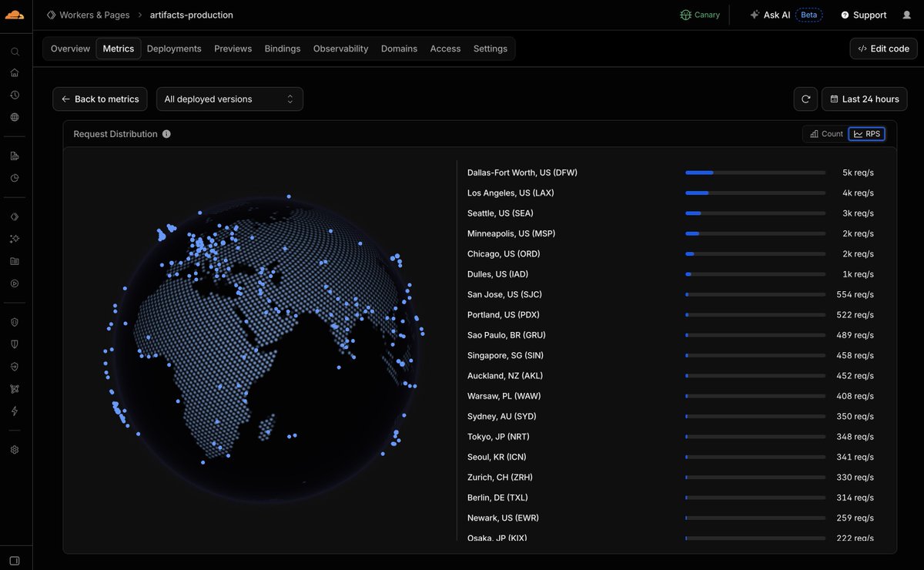Switch to the Bindings tab
924x570 pixels.
point(283,49)
